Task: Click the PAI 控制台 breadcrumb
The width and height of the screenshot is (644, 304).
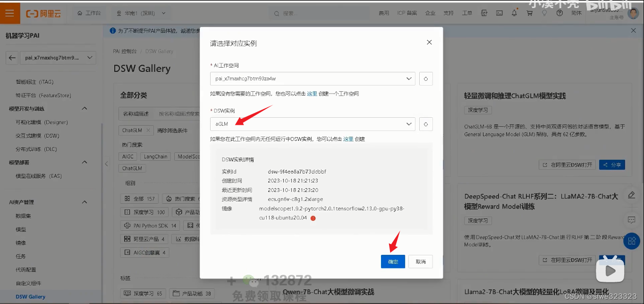Action: [125, 51]
